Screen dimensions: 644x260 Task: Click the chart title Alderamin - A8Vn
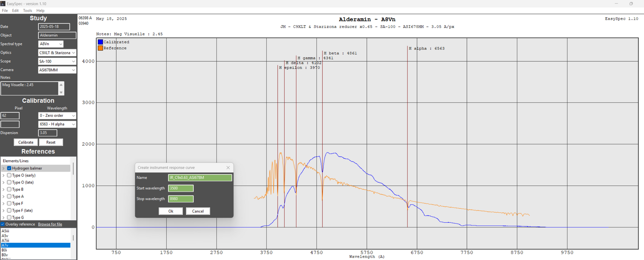tap(367, 19)
